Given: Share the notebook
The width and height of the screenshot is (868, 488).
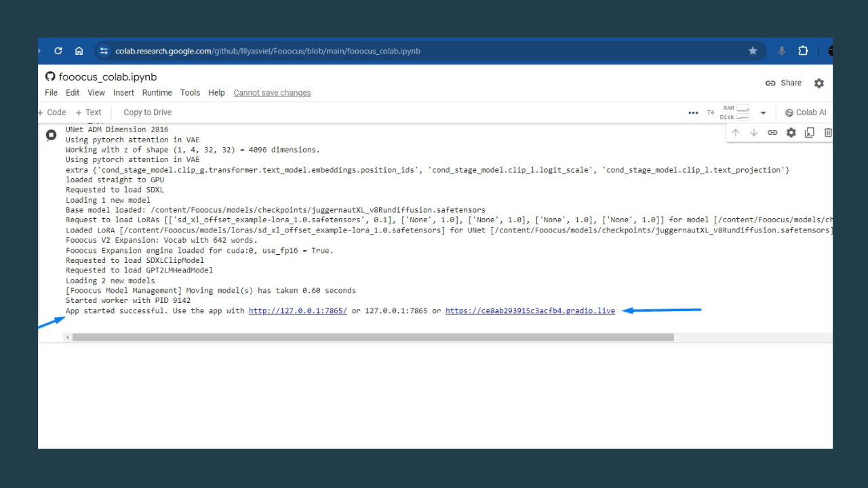Looking at the screenshot, I should pyautogui.click(x=783, y=83).
